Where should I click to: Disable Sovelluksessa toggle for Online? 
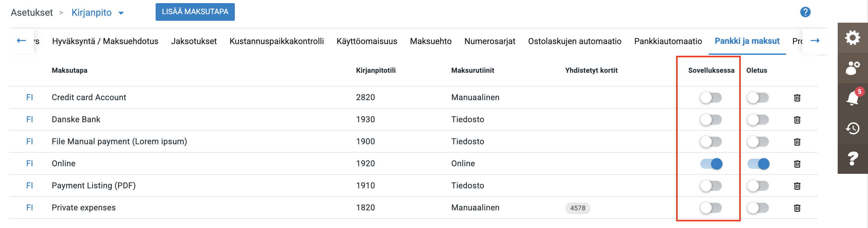tap(711, 164)
